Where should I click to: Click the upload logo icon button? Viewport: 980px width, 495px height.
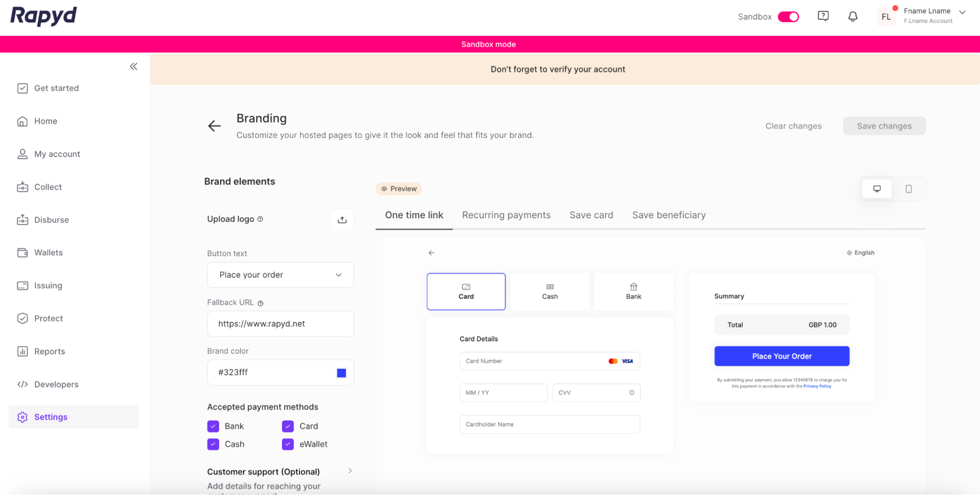tap(342, 220)
